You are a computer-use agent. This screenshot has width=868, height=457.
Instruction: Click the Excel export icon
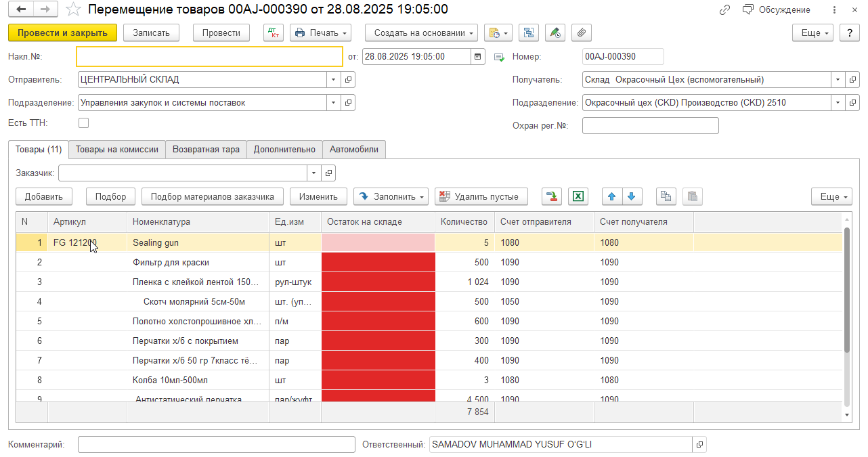[x=578, y=196]
